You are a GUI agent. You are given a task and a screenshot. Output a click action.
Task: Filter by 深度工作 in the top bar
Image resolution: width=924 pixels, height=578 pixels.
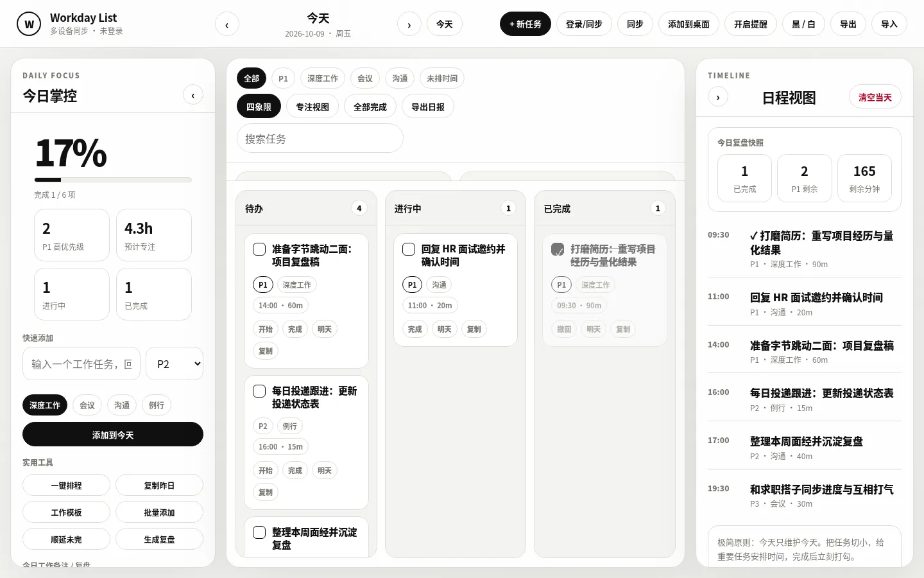click(x=323, y=78)
